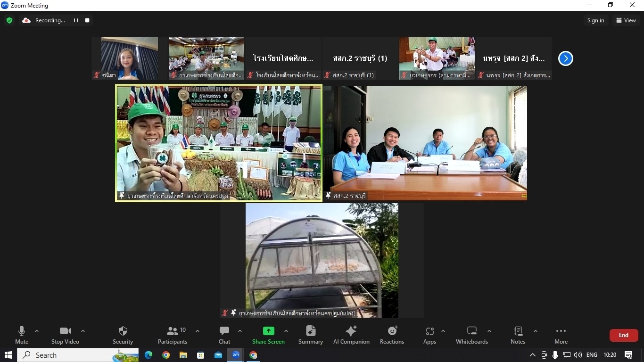Screen dimensions: 644x362
Task: Expand audio options arrow next to Mute
Action: [x=37, y=331]
